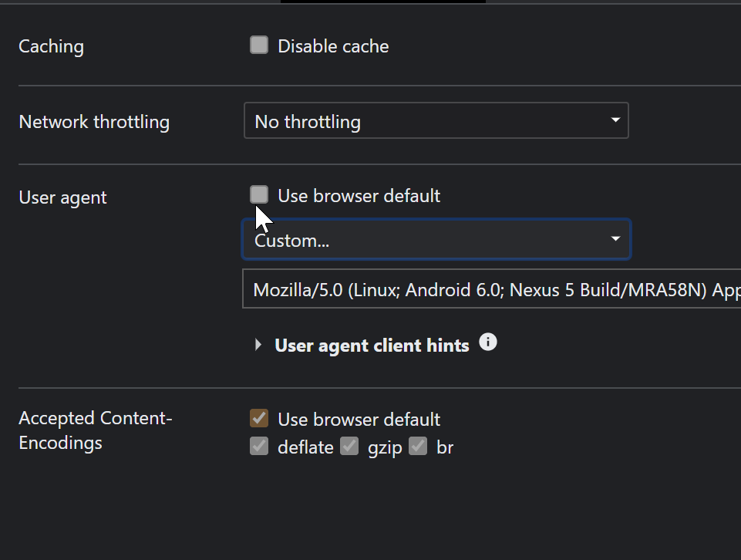The image size is (741, 560).
Task: Check Use browser default for User agent
Action: tap(259, 194)
